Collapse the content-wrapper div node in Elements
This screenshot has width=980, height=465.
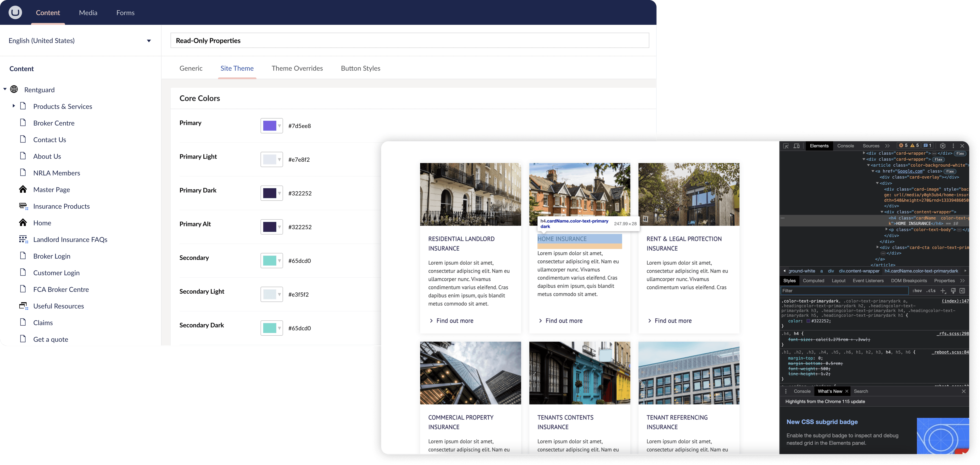pos(882,212)
